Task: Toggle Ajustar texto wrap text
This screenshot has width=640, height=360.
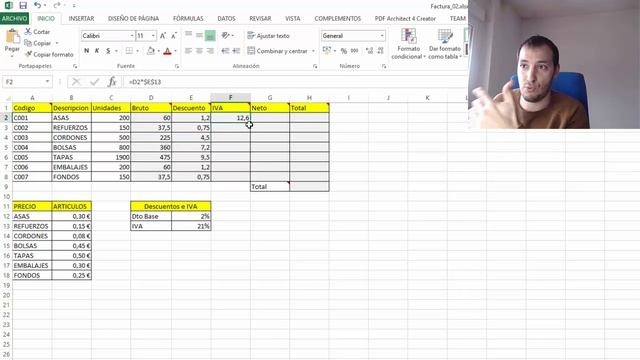Action: click(269, 36)
